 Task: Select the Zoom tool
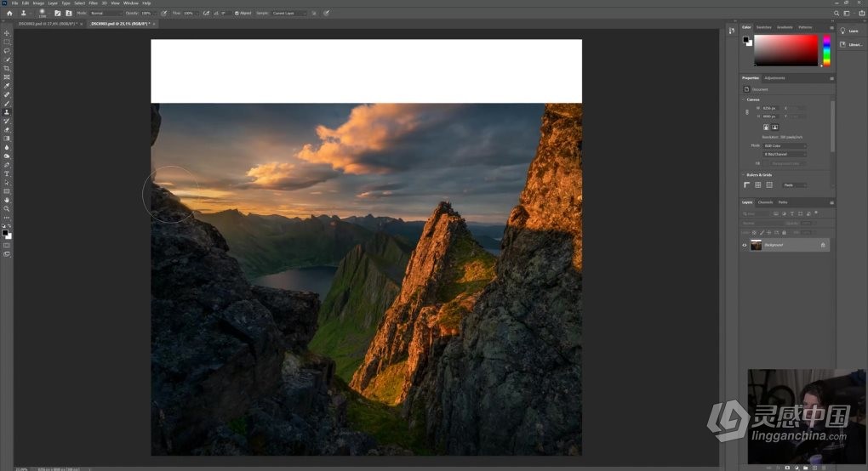click(7, 209)
